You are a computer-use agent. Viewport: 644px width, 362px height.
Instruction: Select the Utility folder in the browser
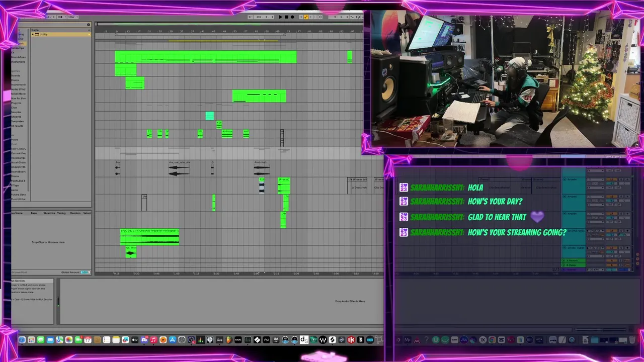click(62, 34)
